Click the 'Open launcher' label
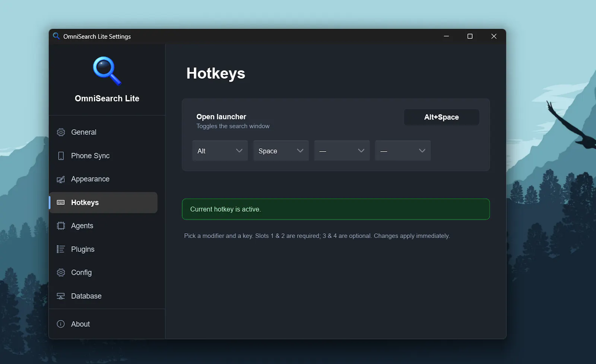 point(221,117)
